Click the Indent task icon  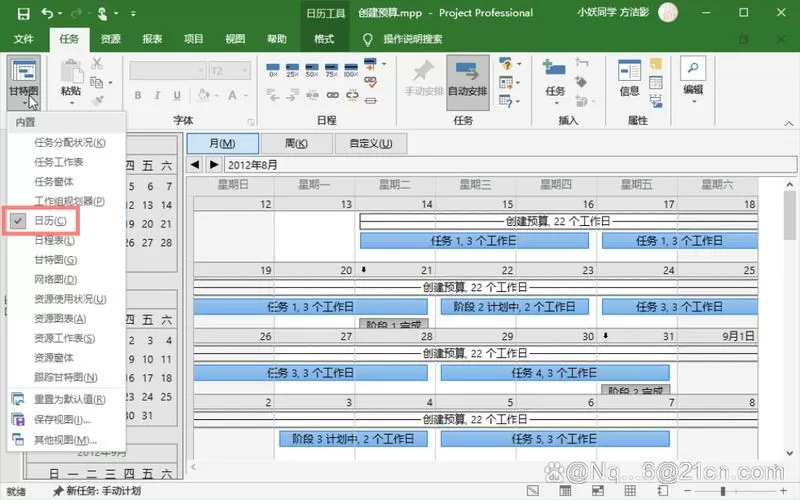point(292,95)
